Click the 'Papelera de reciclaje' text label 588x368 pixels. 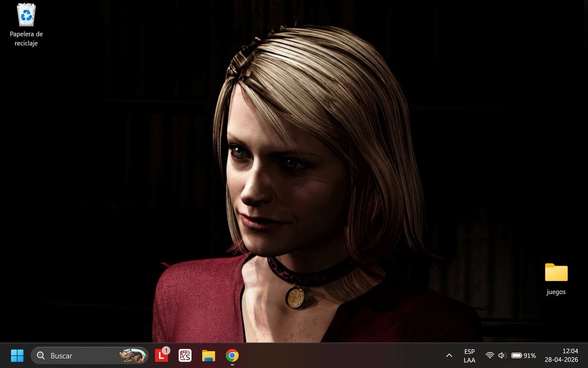tap(26, 39)
